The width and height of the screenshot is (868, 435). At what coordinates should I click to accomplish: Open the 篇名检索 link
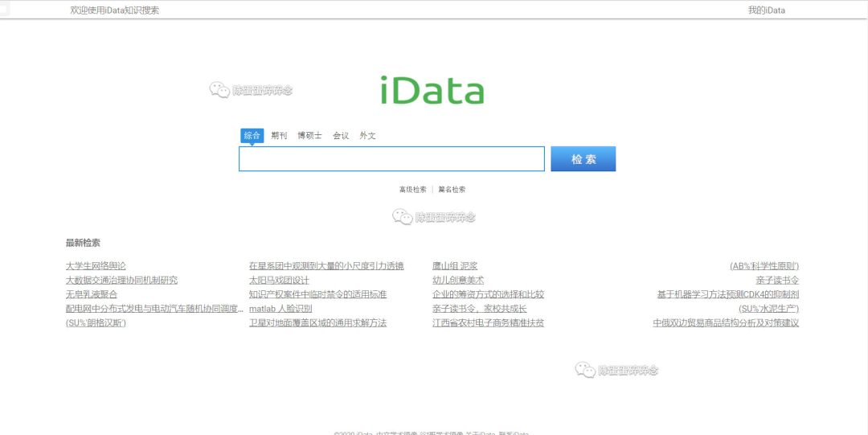(452, 190)
